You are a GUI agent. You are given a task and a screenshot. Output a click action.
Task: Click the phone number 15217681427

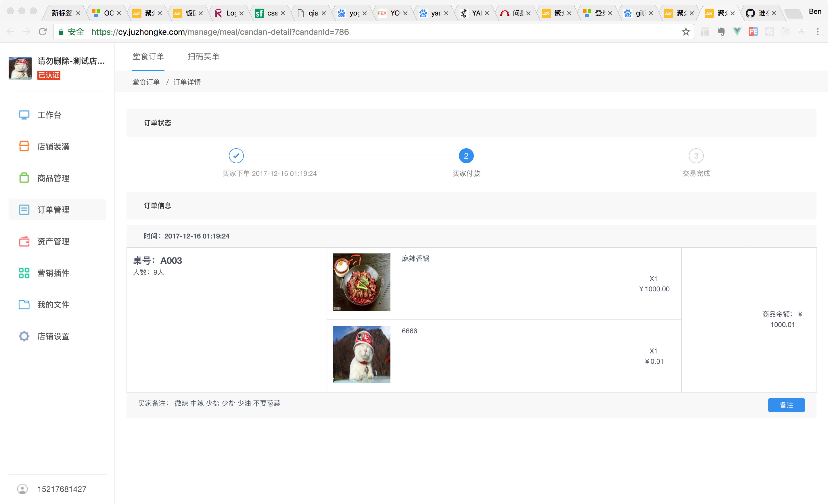click(62, 489)
